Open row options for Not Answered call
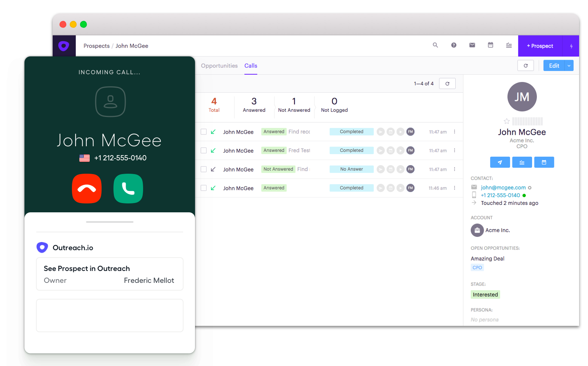The width and height of the screenshot is (588, 366). coord(455,169)
